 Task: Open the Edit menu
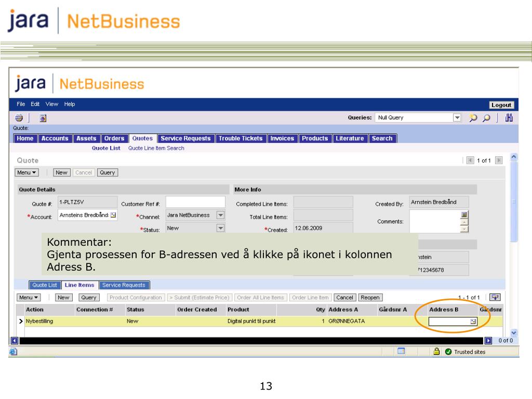tap(35, 104)
